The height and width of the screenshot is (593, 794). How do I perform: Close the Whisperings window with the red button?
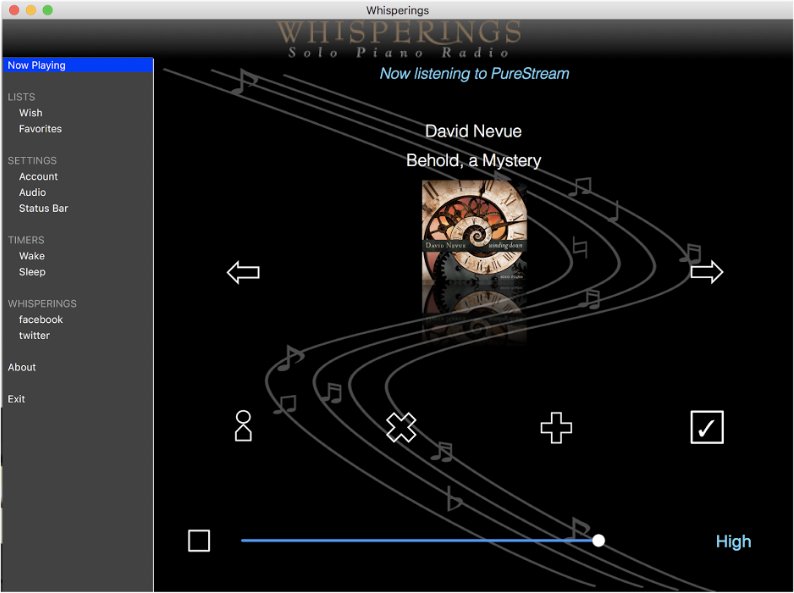(14, 10)
